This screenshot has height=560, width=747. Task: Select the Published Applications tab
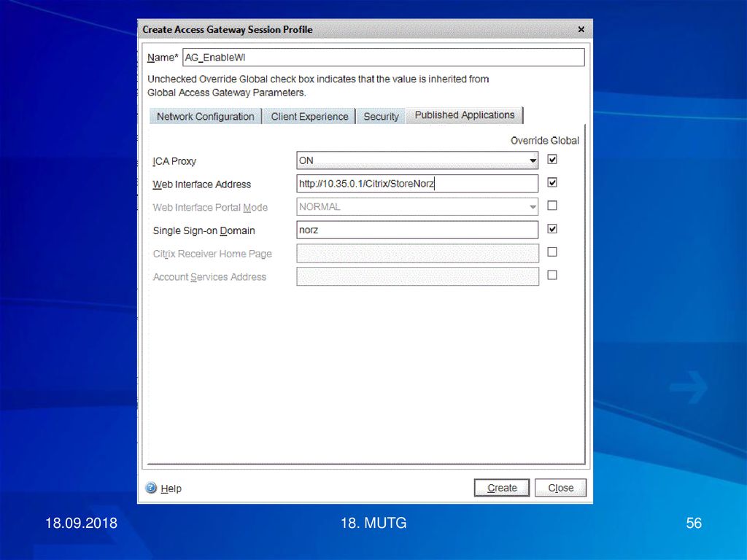click(465, 114)
